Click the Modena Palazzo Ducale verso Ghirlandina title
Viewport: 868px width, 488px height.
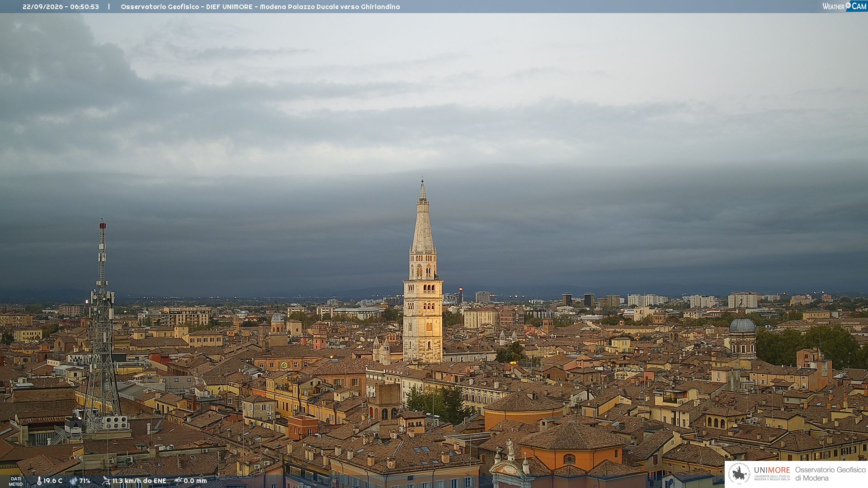pos(330,7)
